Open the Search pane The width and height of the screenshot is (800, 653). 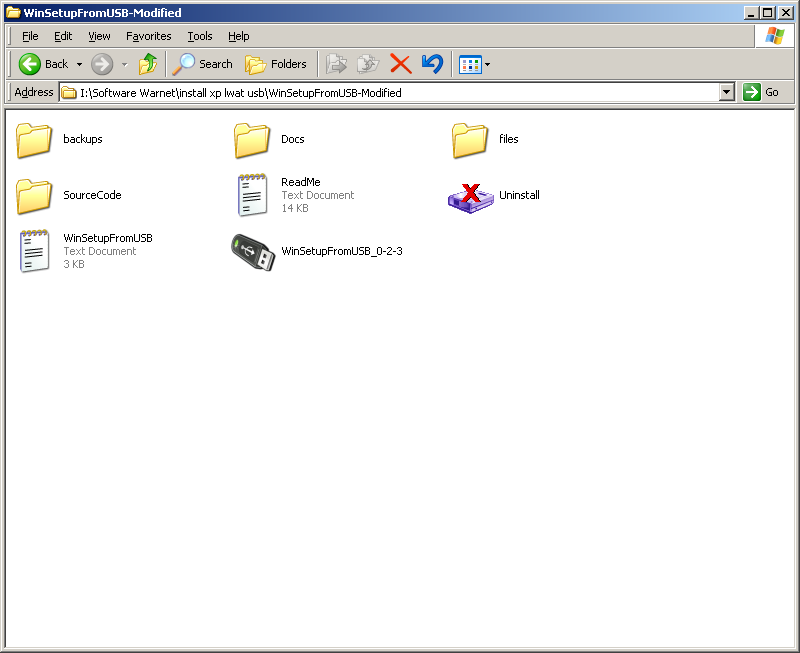click(203, 64)
